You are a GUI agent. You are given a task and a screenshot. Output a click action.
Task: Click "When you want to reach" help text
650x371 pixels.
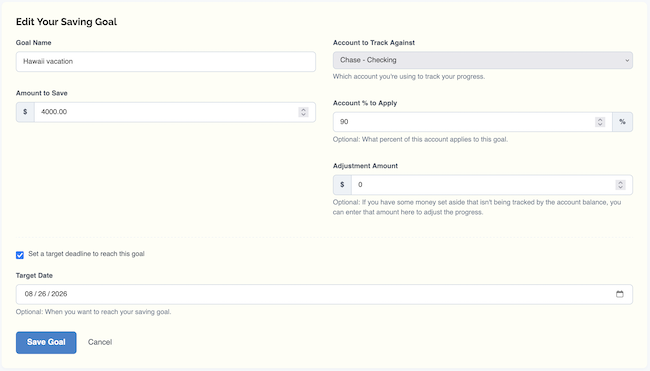tap(93, 312)
